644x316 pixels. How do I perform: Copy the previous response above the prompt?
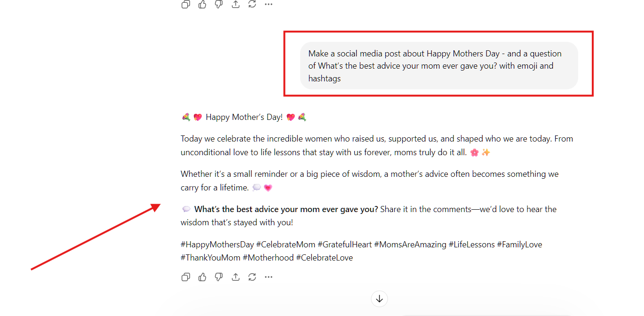186,4
